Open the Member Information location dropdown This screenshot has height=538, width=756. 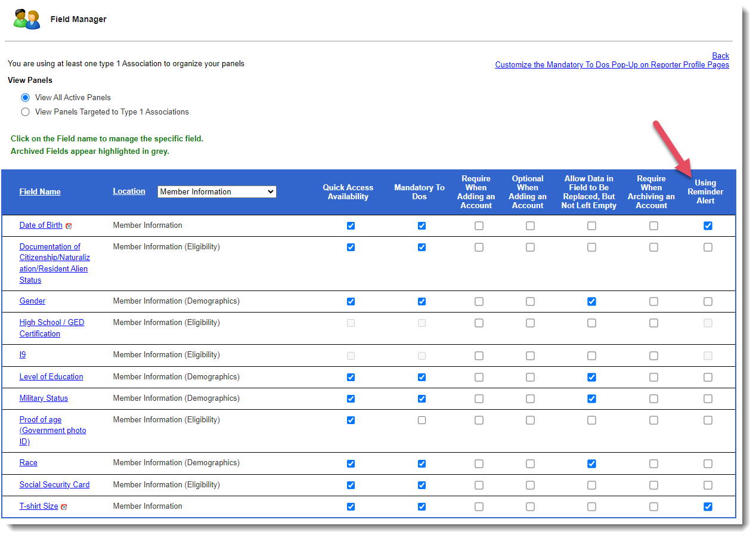[x=217, y=191]
